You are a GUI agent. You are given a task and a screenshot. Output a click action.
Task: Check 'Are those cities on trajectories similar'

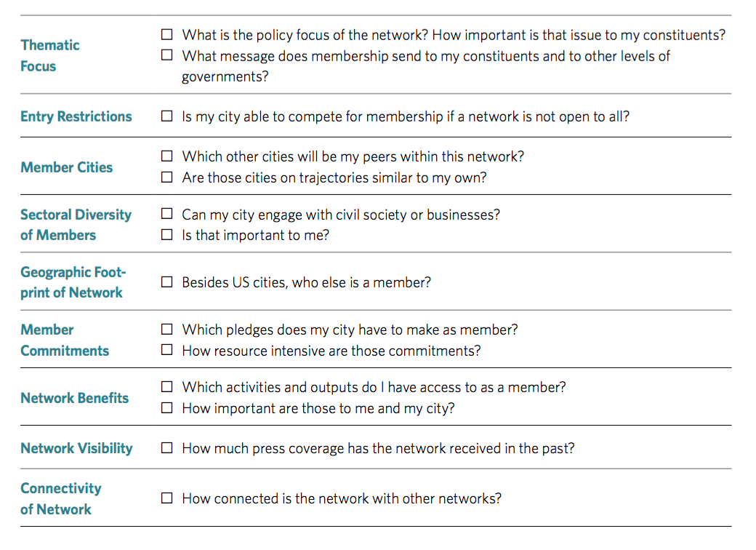pyautogui.click(x=166, y=177)
